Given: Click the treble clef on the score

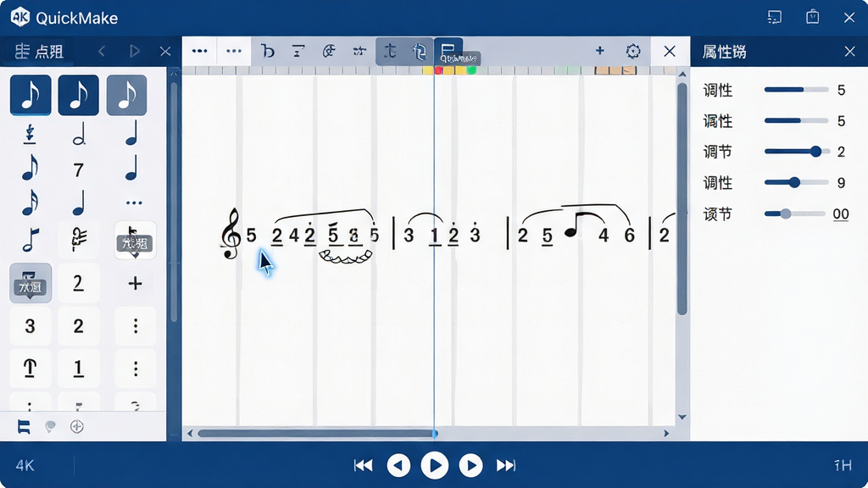Looking at the screenshot, I should (x=231, y=234).
